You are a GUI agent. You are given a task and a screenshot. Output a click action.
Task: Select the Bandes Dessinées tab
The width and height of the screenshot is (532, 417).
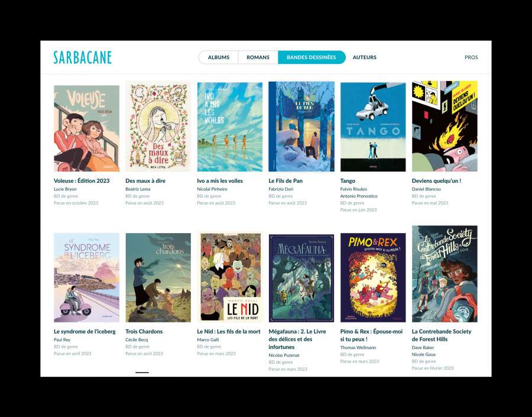[x=312, y=57]
